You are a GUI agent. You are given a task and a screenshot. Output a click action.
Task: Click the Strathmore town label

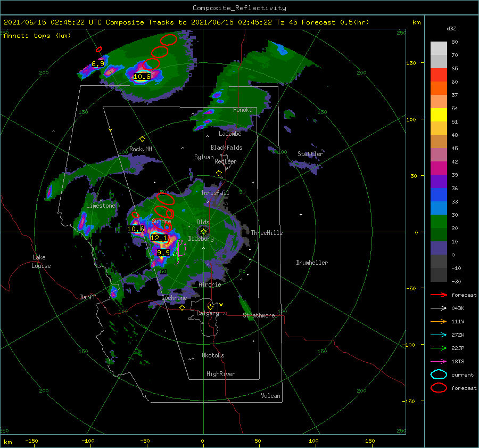[259, 315]
